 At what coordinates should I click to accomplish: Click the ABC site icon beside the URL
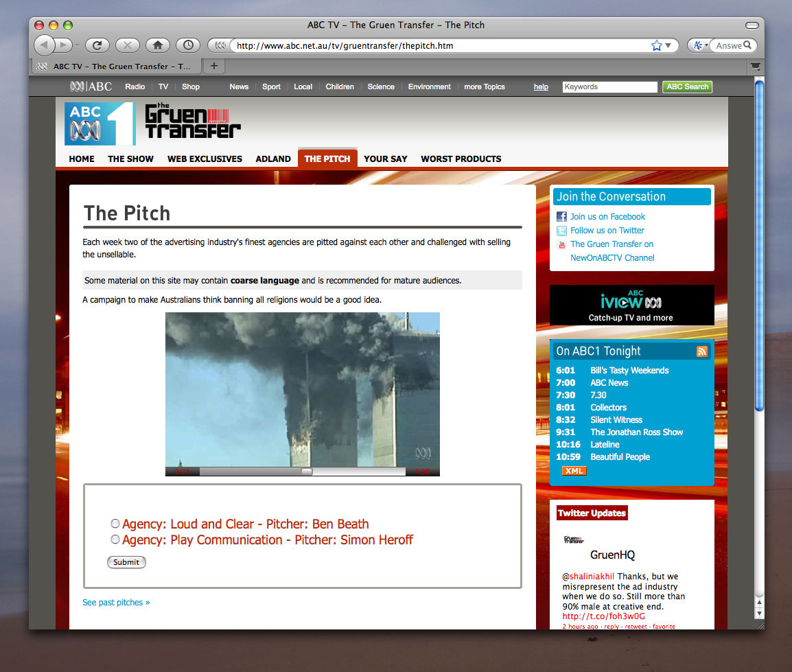click(x=220, y=45)
